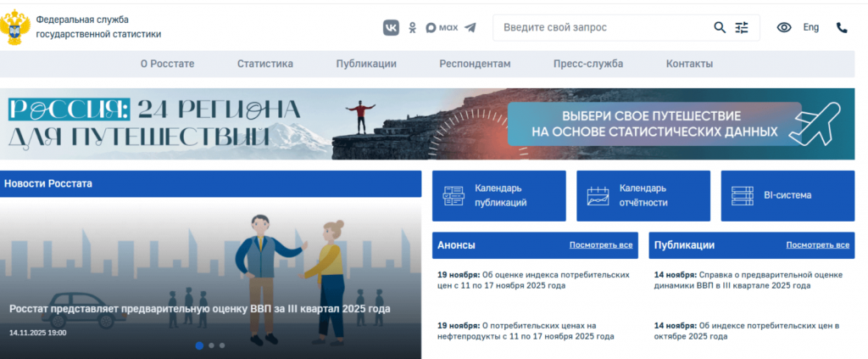
Task: Toggle visually impaired mode eye icon
Action: (x=784, y=27)
